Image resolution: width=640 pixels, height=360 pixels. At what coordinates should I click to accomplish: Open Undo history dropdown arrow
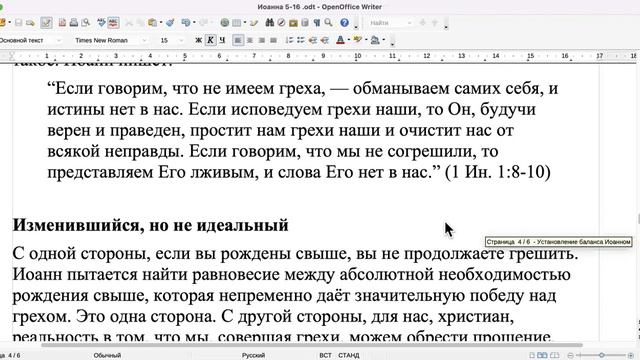pyautogui.click(x=194, y=23)
